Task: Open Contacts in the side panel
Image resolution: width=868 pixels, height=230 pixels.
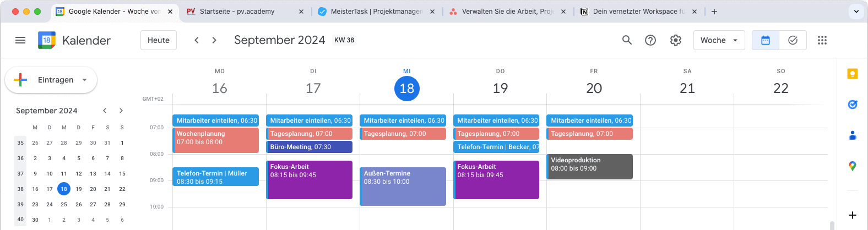Action: tap(853, 135)
